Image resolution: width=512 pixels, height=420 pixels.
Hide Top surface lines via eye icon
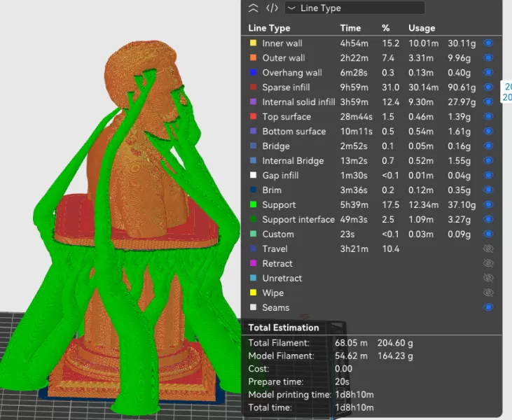click(488, 116)
